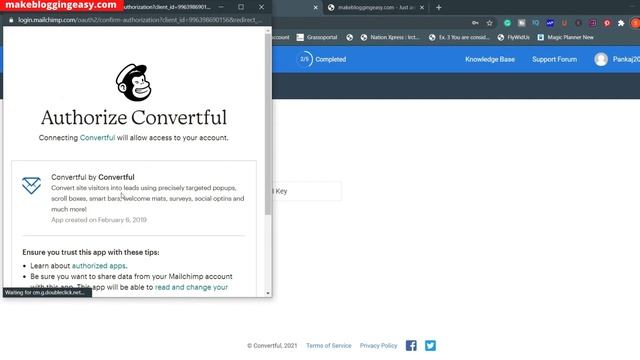Open Privacy Policy footer link
The height and width of the screenshot is (360, 640).
(x=378, y=346)
